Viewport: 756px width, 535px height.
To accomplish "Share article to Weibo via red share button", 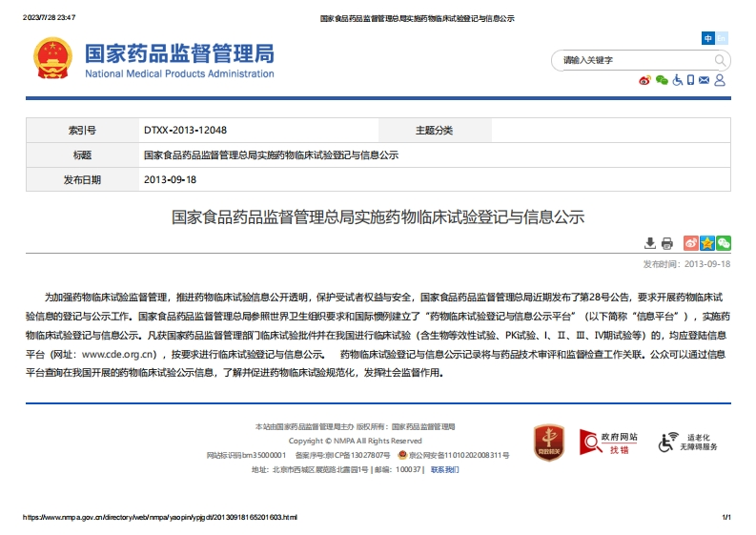I will tap(691, 243).
